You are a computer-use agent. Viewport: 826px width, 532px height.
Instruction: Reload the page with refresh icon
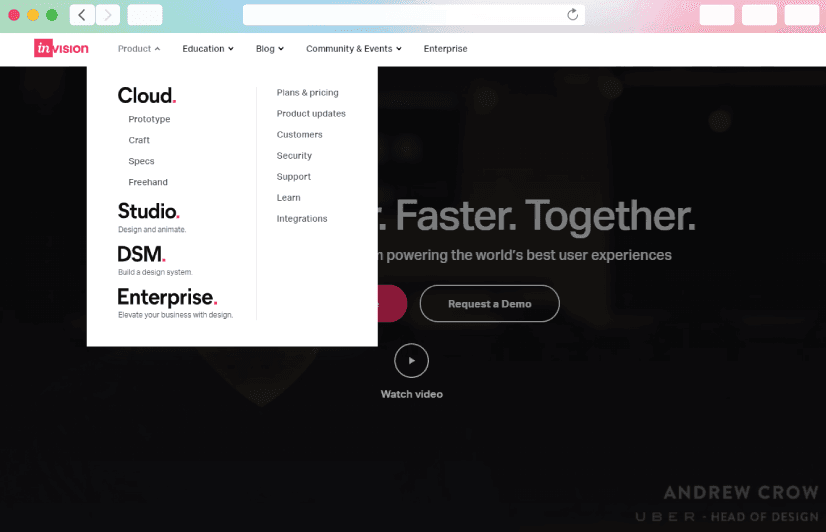click(x=572, y=15)
